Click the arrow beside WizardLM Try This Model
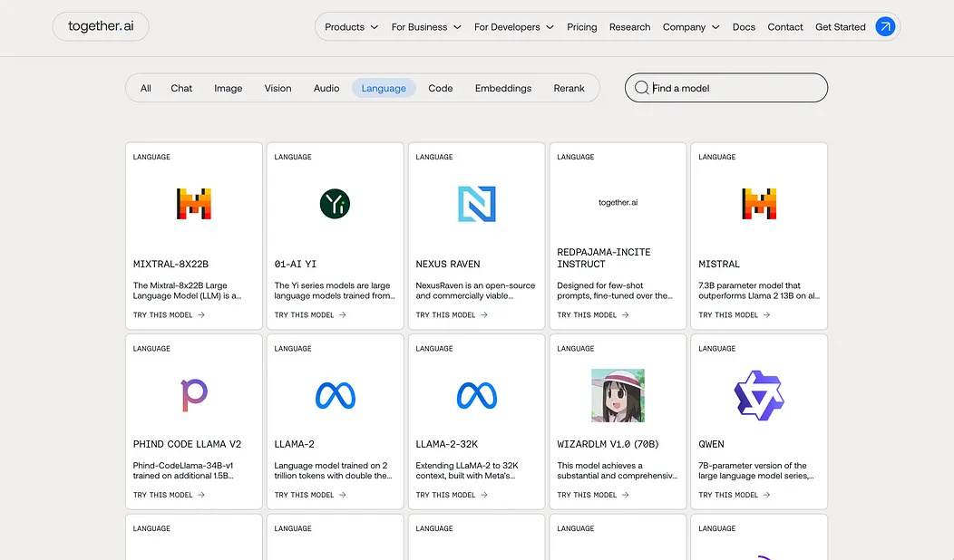The height and width of the screenshot is (560, 954). coord(626,495)
